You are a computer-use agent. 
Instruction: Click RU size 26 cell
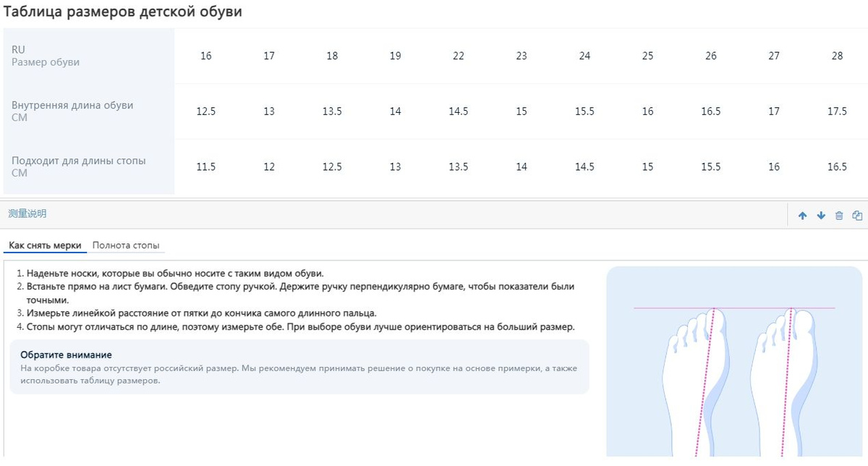click(711, 56)
